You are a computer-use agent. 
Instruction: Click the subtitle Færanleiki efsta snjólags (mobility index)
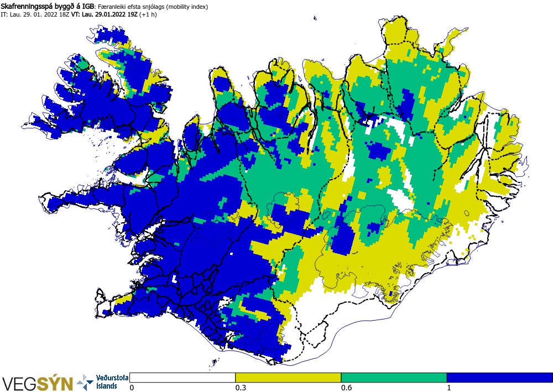[153, 7]
